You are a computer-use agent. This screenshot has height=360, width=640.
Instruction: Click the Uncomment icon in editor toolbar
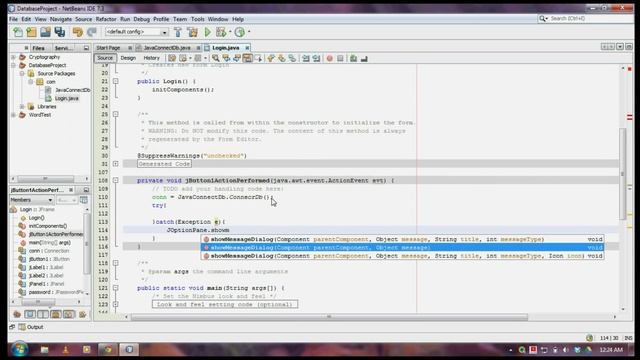point(364,58)
